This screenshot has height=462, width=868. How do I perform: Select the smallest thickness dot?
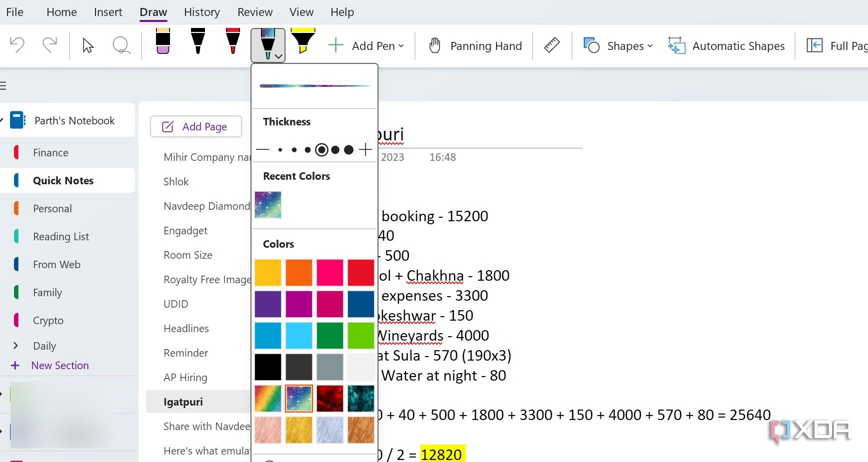click(280, 150)
